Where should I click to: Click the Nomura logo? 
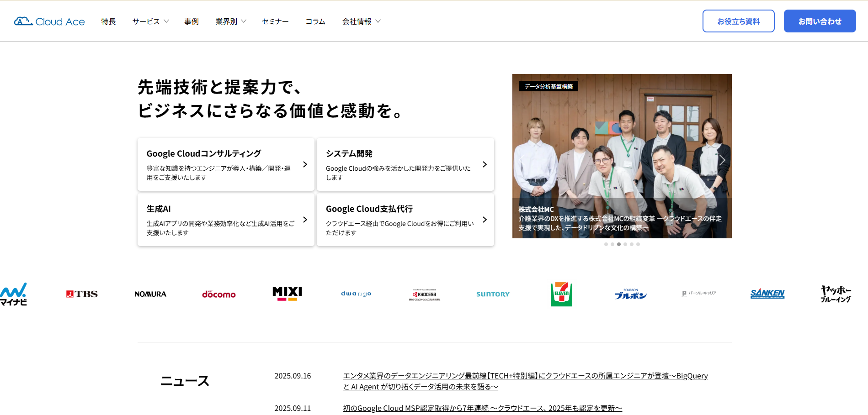point(150,294)
